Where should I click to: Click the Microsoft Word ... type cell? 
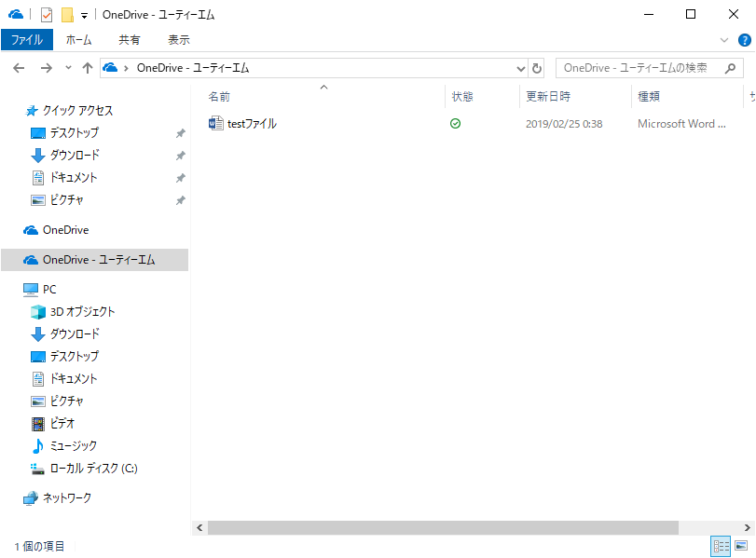681,124
